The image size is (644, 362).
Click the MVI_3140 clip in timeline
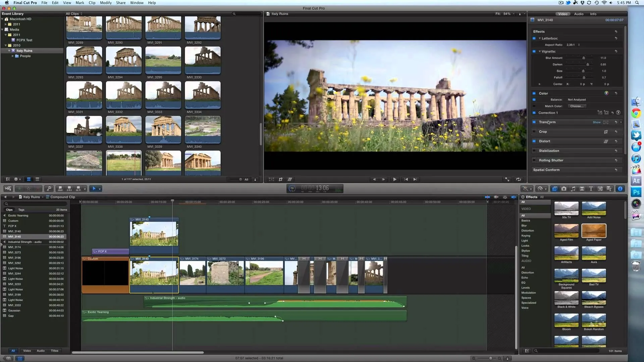[154, 274]
